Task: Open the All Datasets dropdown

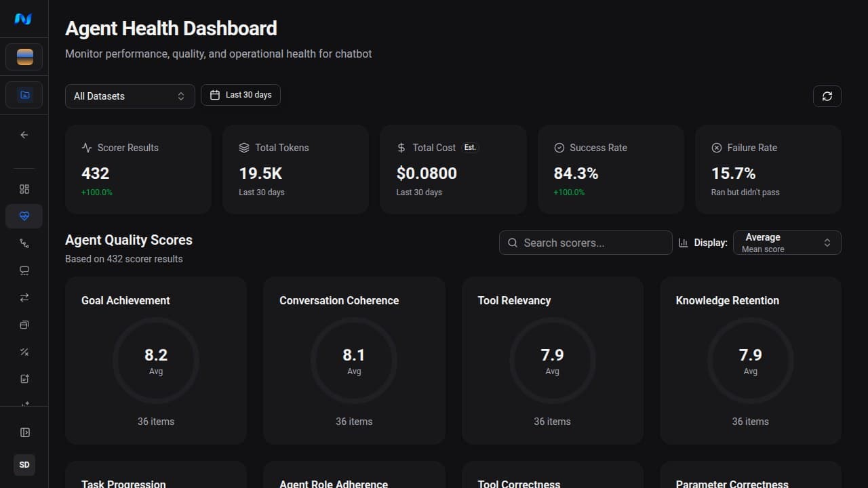Action: [130, 96]
